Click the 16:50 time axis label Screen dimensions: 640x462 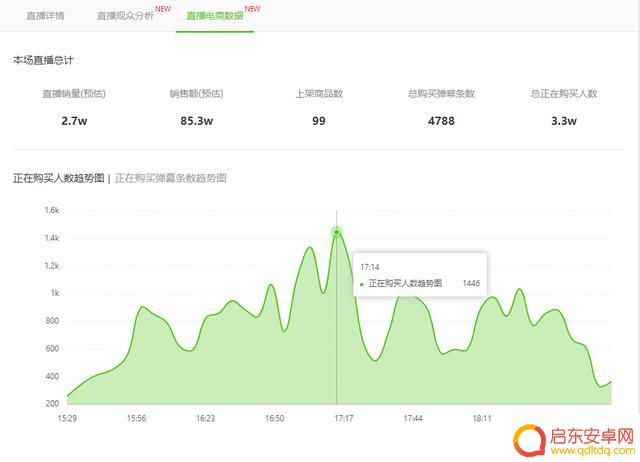click(275, 418)
